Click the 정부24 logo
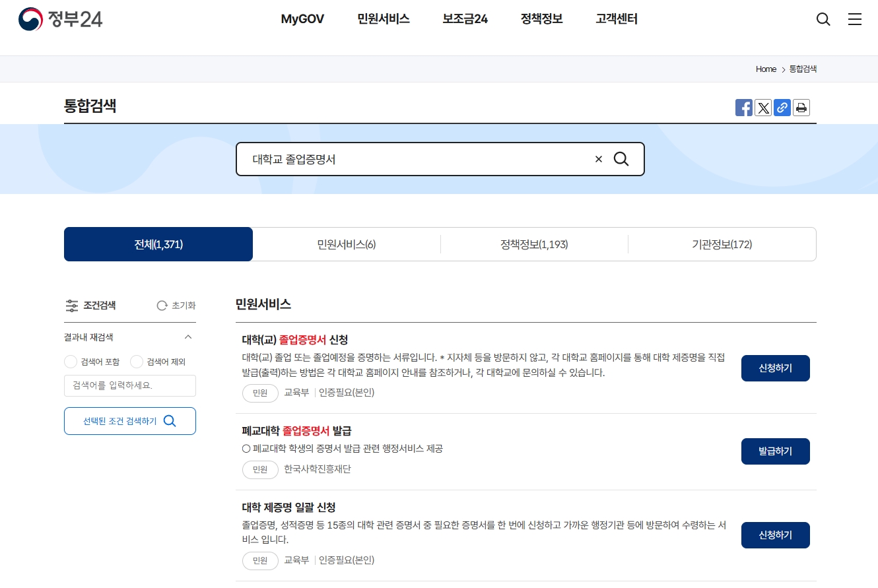The width and height of the screenshot is (878, 588). tap(60, 19)
